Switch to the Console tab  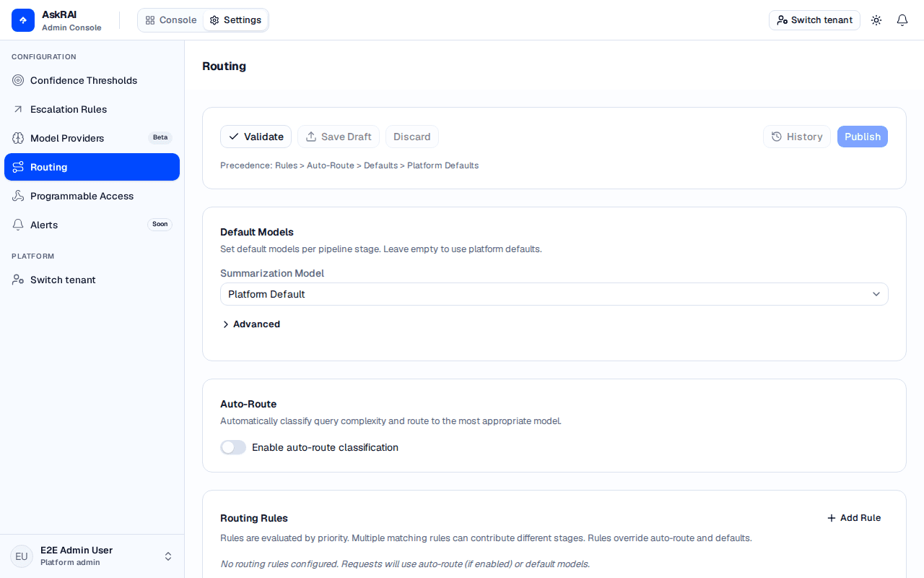pos(170,20)
